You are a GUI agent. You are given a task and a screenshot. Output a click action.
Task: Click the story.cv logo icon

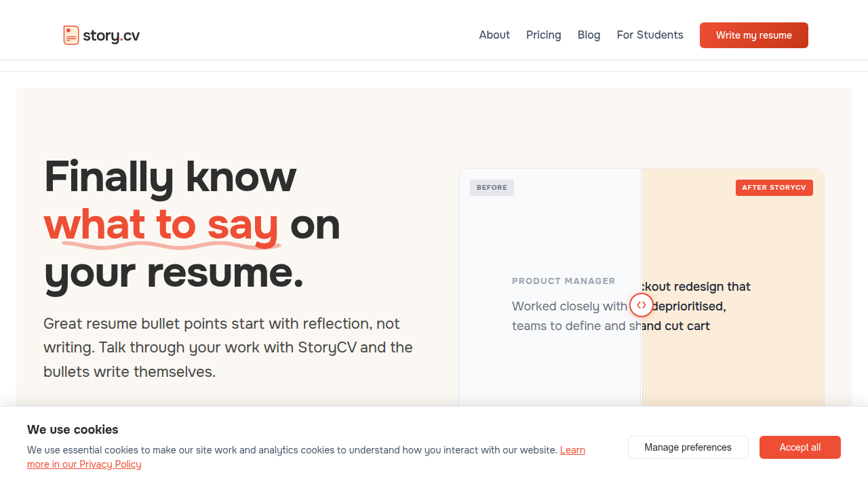(x=71, y=35)
